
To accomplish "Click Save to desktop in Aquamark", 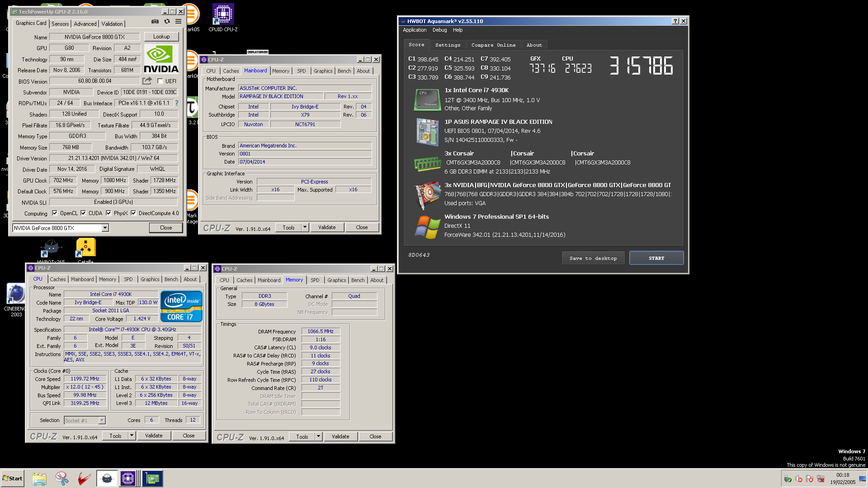I will (x=593, y=258).
